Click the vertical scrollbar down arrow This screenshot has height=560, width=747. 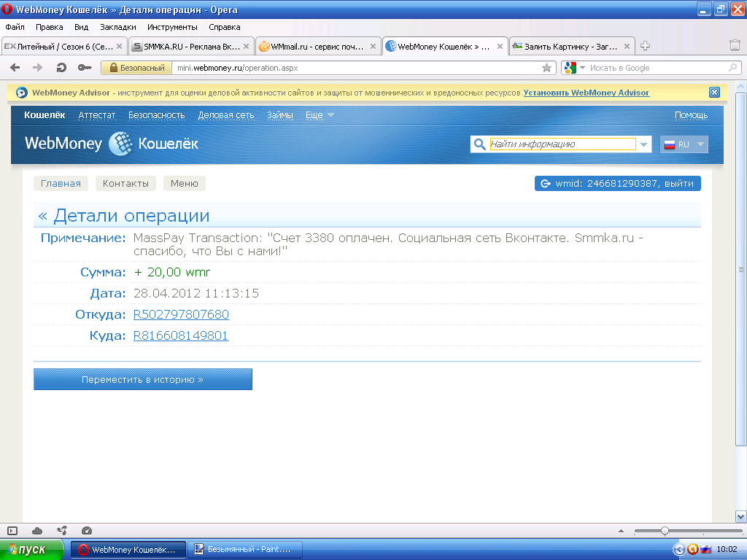pos(741,516)
